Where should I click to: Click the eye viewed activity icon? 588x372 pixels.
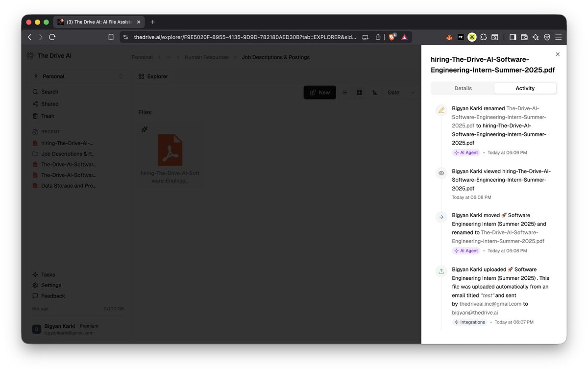click(x=441, y=173)
